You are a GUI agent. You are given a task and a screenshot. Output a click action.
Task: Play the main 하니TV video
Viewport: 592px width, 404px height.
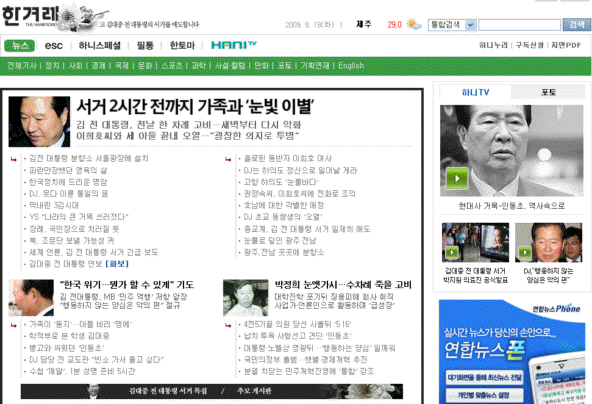tap(457, 178)
